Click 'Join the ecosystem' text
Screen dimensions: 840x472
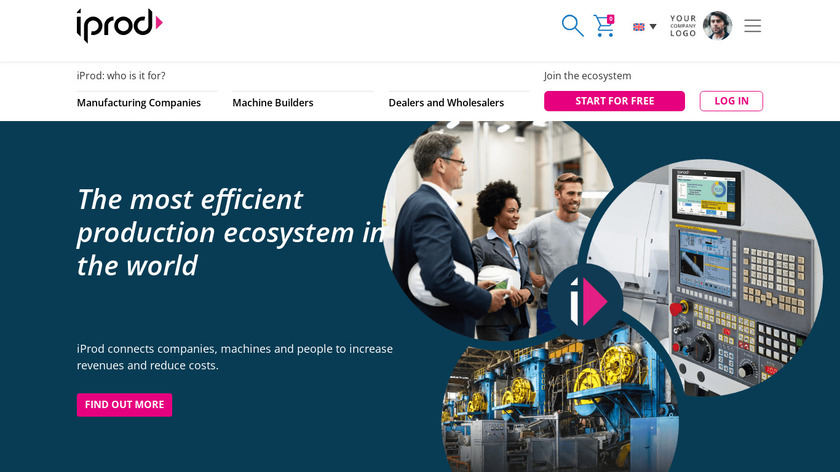click(x=588, y=76)
